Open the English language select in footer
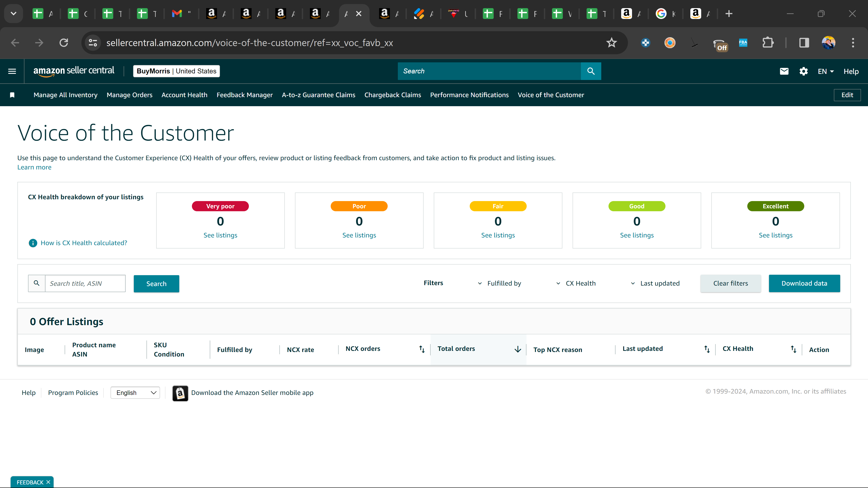868x488 pixels. [135, 393]
